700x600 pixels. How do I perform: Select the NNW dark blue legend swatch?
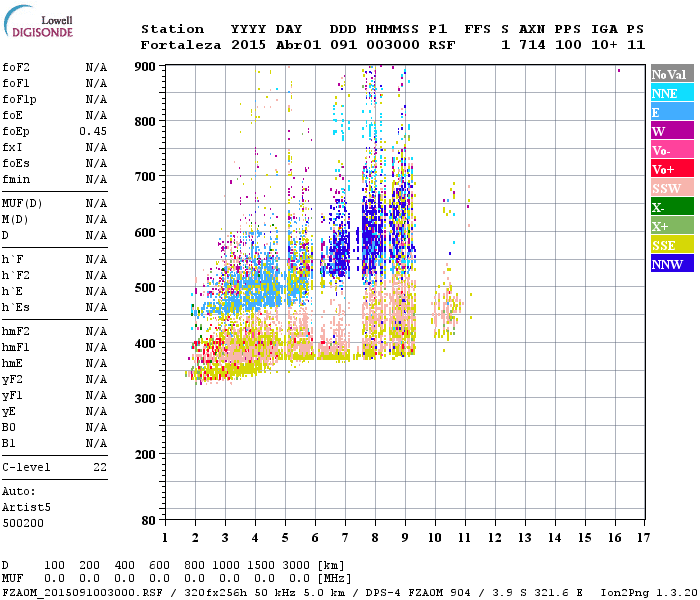tap(672, 263)
